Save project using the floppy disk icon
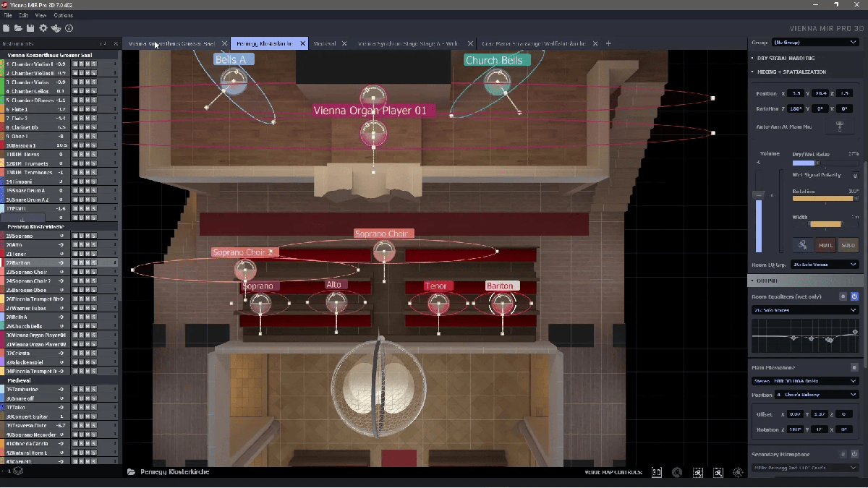 30,28
